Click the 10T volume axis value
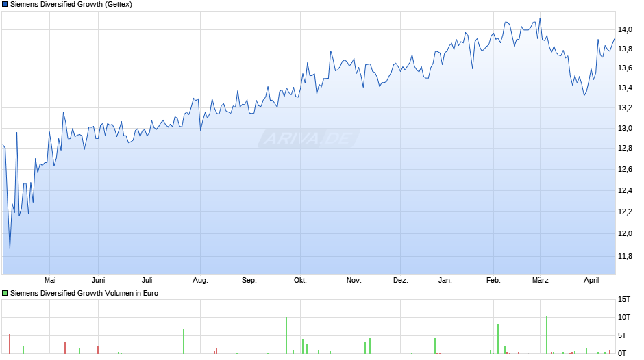 point(624,317)
